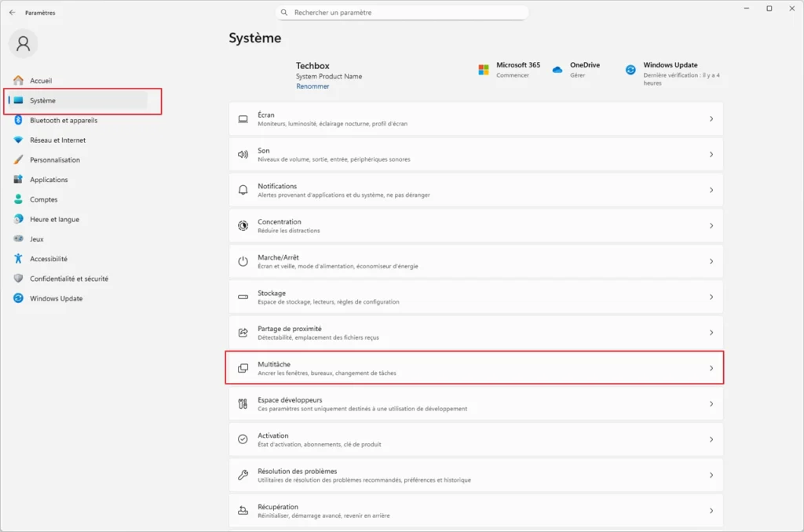Expand the Son settings row
The height and width of the screenshot is (532, 804).
tap(475, 154)
